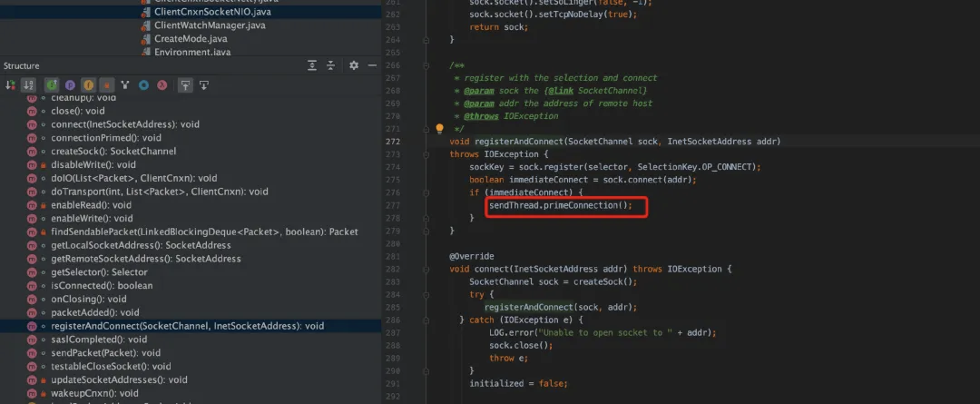Click the Structure panel title
This screenshot has width=980, height=404.
(x=21, y=65)
